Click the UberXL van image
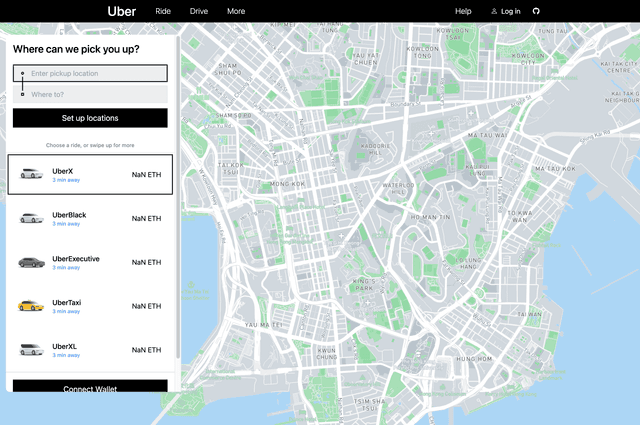 pos(31,349)
